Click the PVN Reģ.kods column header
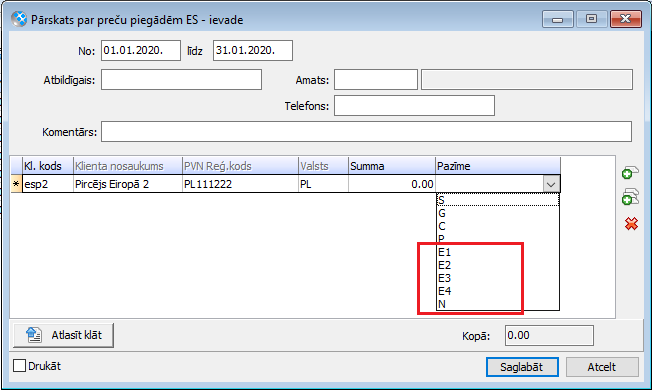 tap(240, 166)
